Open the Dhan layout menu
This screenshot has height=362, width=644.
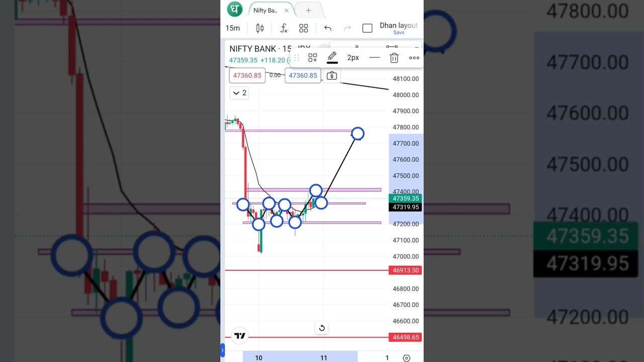click(x=398, y=25)
